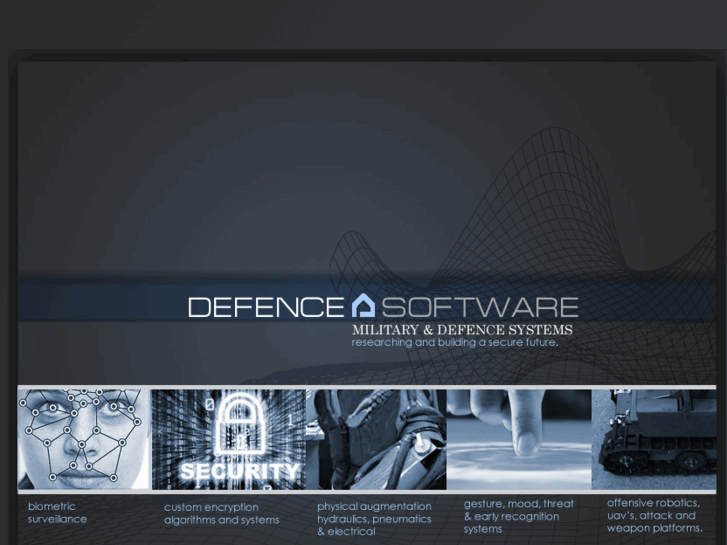Follow 'offensive robotics, uav's, attack' link
Viewport: 727px width, 545px height.
655,515
